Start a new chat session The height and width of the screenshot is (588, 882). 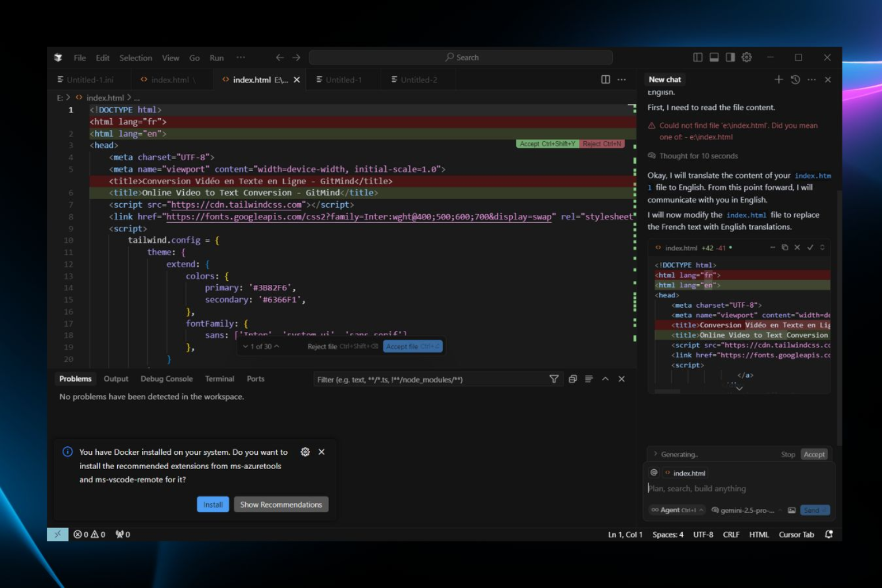coord(779,79)
